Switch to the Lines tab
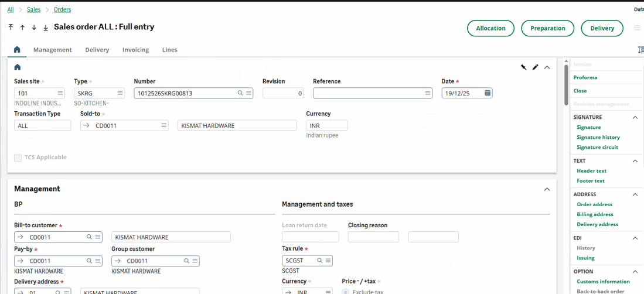This screenshot has width=644, height=294. (169, 50)
